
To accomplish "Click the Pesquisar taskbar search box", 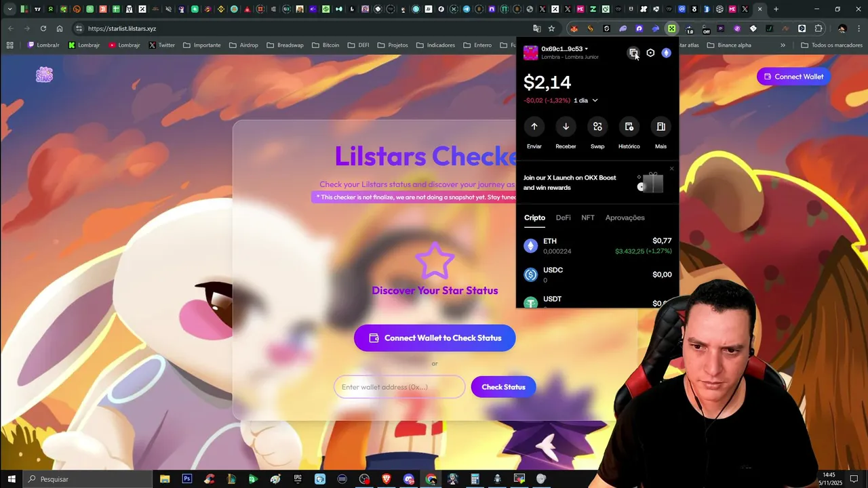I will [x=88, y=479].
